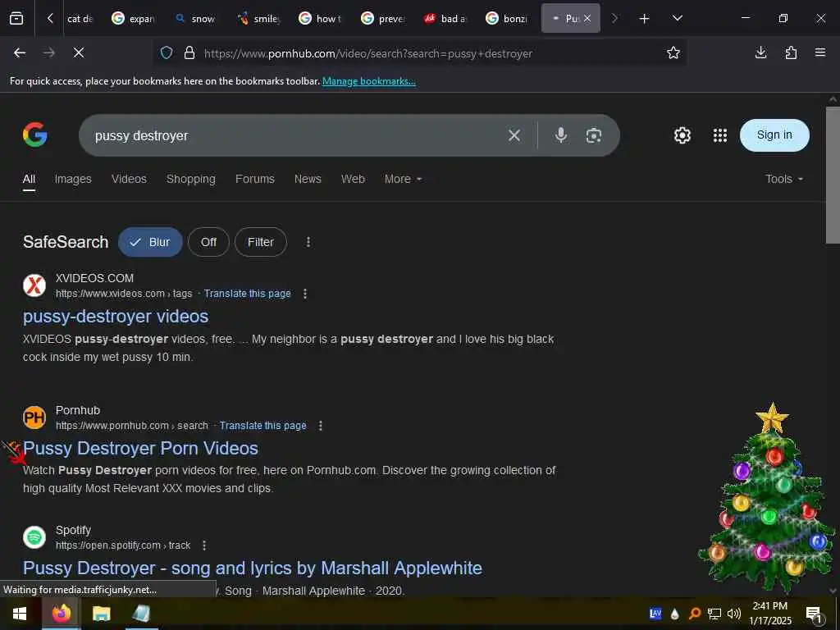The height and width of the screenshot is (630, 840).
Task: Open the Firefox downloads panel
Action: click(760, 52)
